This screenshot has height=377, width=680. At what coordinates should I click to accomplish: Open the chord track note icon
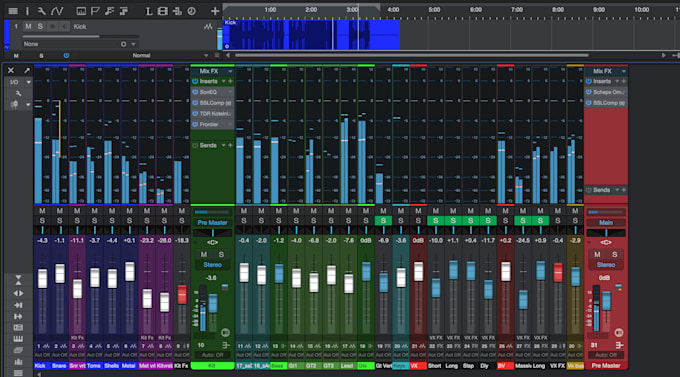(109, 11)
